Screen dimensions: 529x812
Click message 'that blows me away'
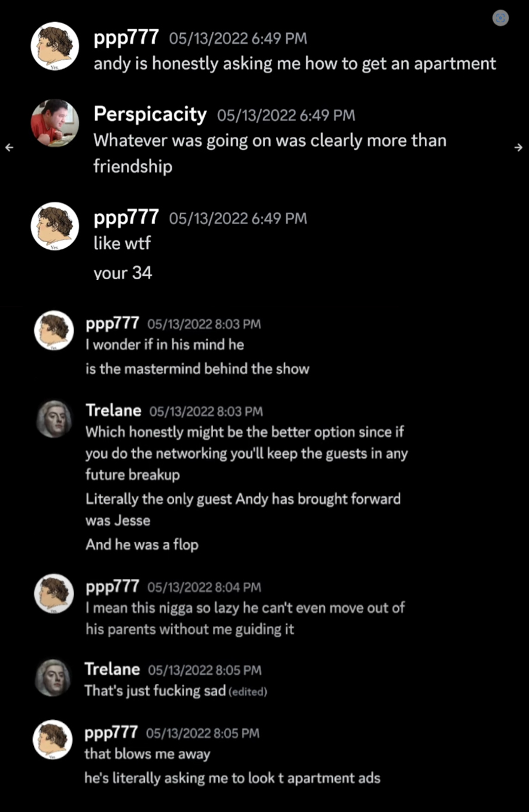coord(147,754)
